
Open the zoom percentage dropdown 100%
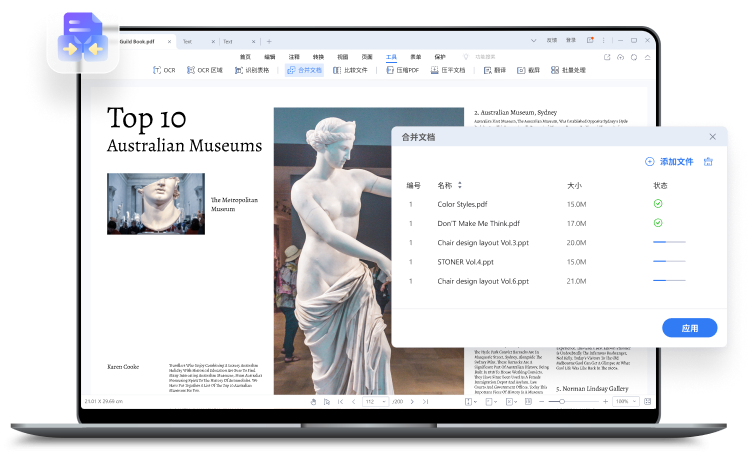pyautogui.click(x=626, y=401)
